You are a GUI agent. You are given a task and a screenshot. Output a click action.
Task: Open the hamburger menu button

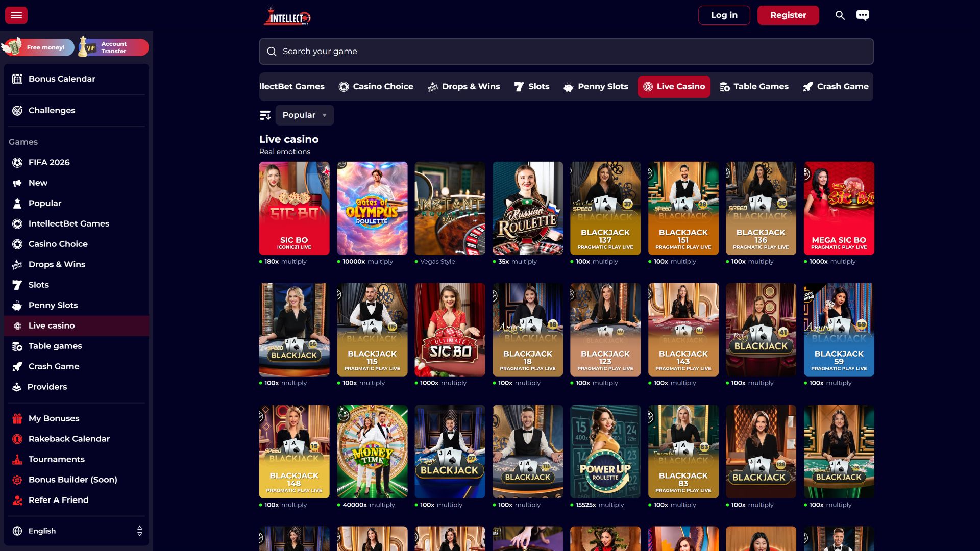pos(16,15)
